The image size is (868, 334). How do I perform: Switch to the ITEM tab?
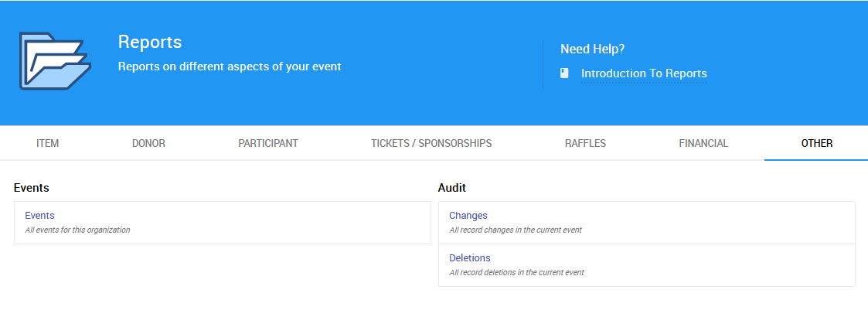coord(48,143)
